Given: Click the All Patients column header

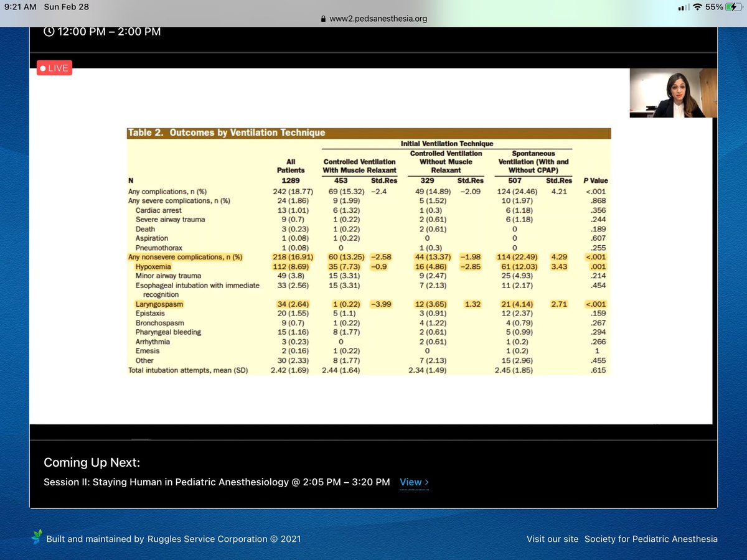Looking at the screenshot, I should pos(291,166).
